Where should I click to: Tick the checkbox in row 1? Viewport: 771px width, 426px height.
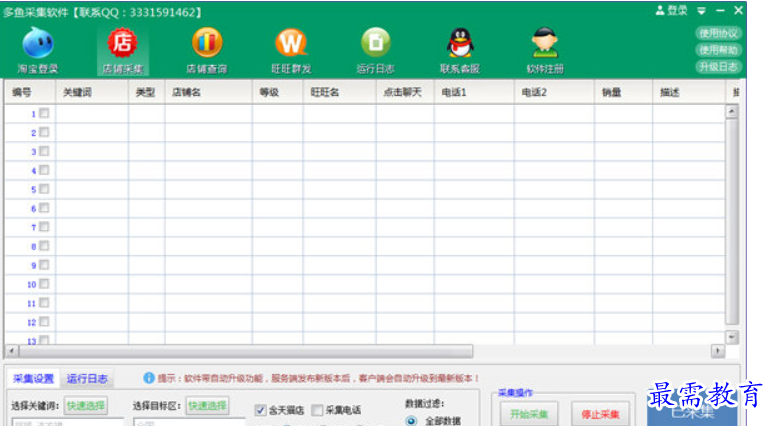pyautogui.click(x=44, y=113)
